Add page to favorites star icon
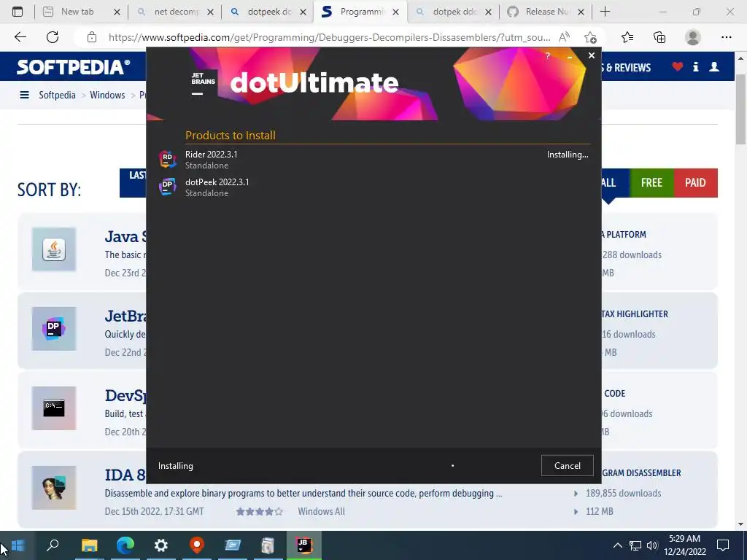This screenshot has width=747, height=560. [590, 37]
